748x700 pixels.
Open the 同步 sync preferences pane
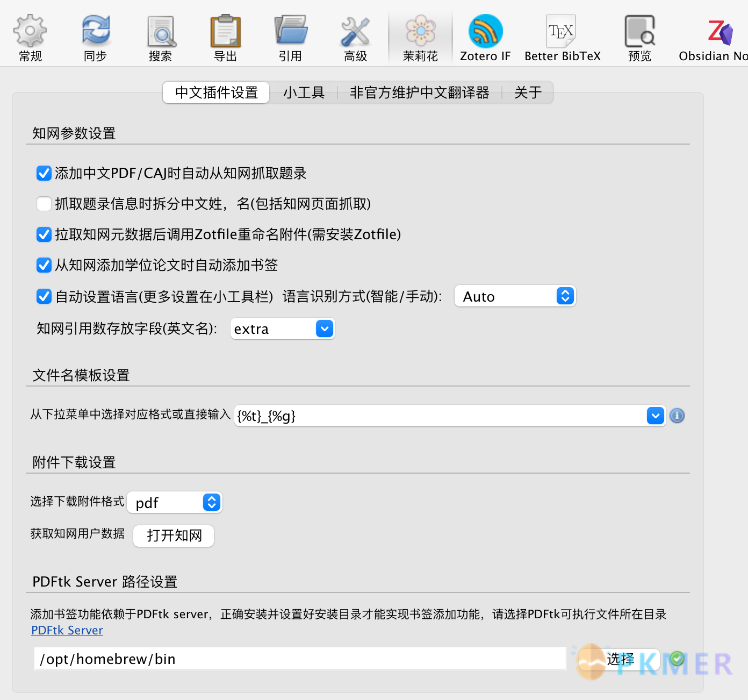tap(96, 38)
